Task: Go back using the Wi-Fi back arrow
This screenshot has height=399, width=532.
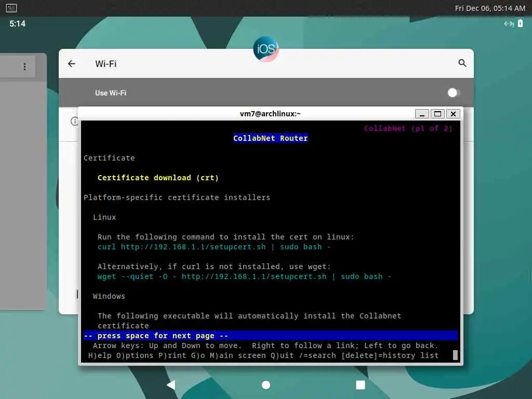Action: pos(72,64)
